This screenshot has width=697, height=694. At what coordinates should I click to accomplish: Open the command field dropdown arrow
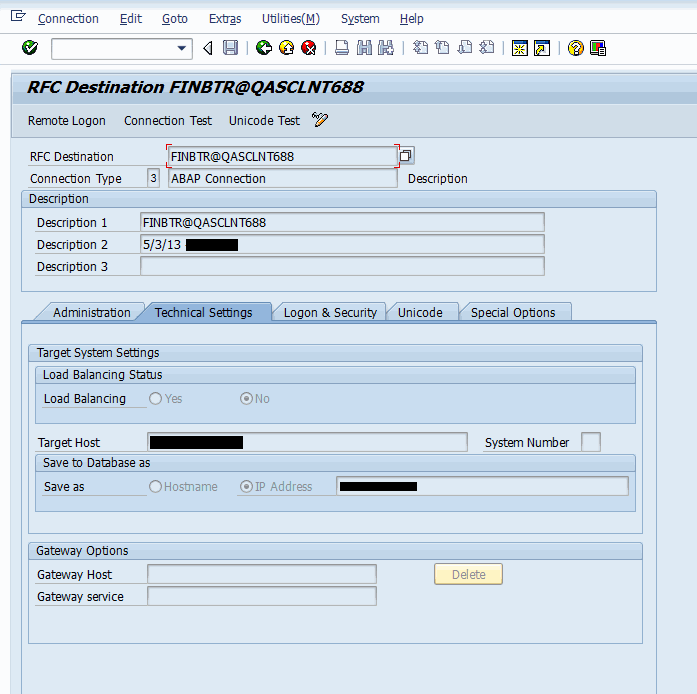tap(181, 48)
